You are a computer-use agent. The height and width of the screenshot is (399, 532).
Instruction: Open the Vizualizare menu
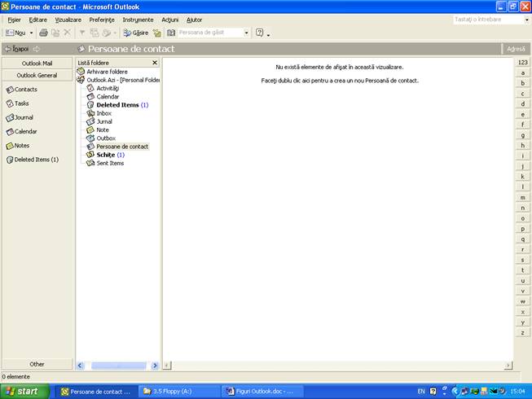(x=68, y=20)
